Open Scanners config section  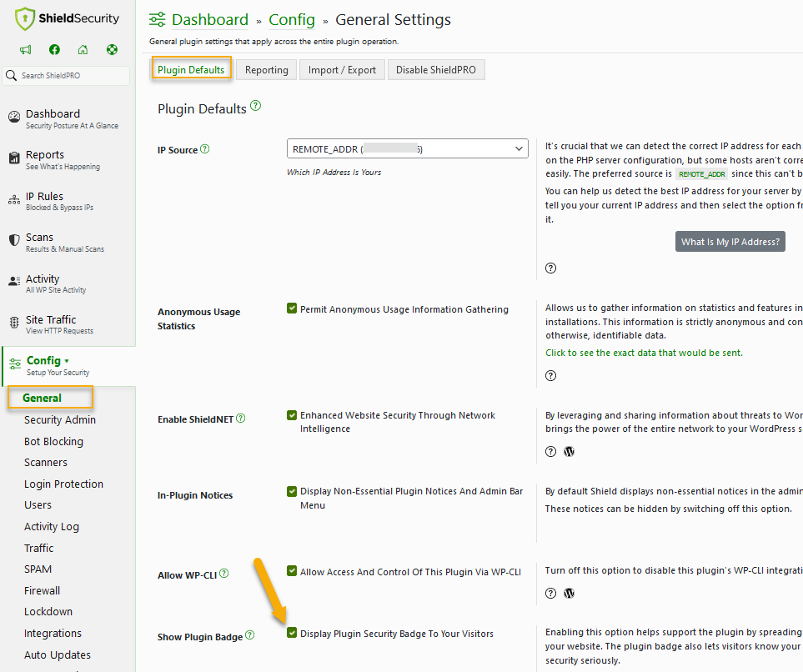46,463
